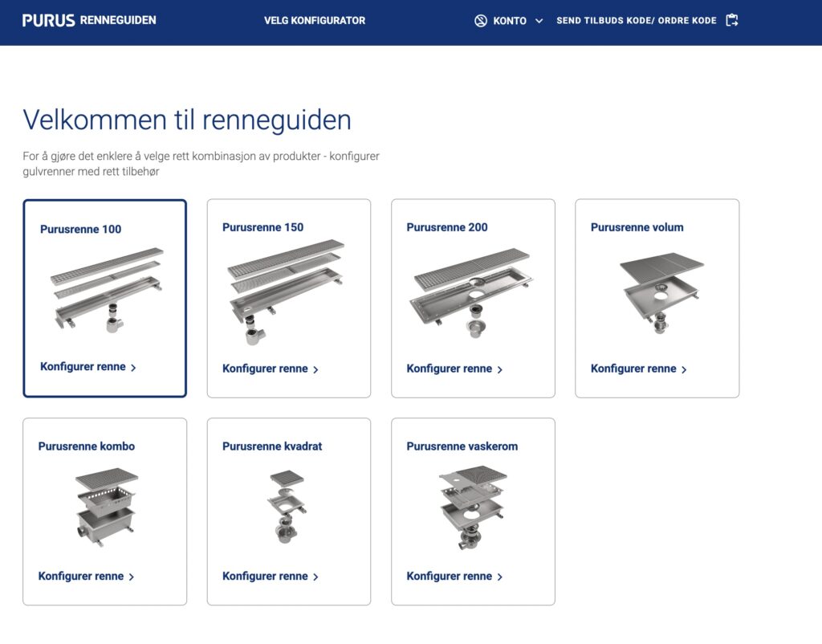The height and width of the screenshot is (644, 822).
Task: Click arrow icon on Purusrenne 150 card
Action: (x=315, y=370)
